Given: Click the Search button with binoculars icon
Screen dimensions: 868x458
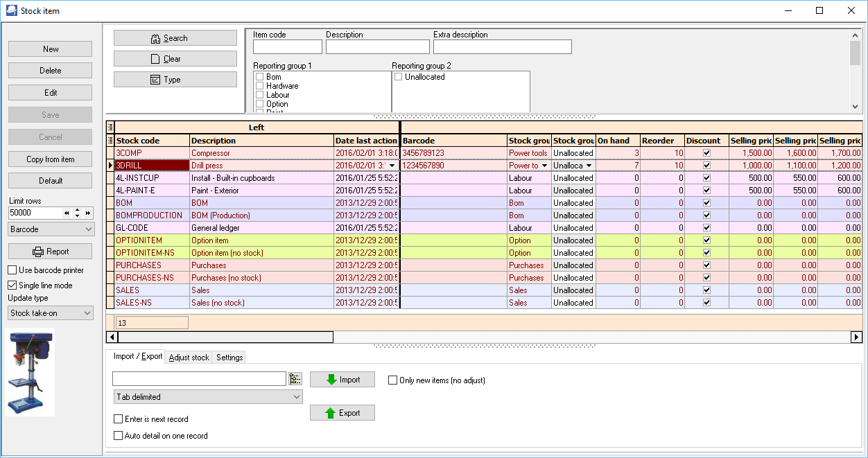Looking at the screenshot, I should [x=175, y=38].
